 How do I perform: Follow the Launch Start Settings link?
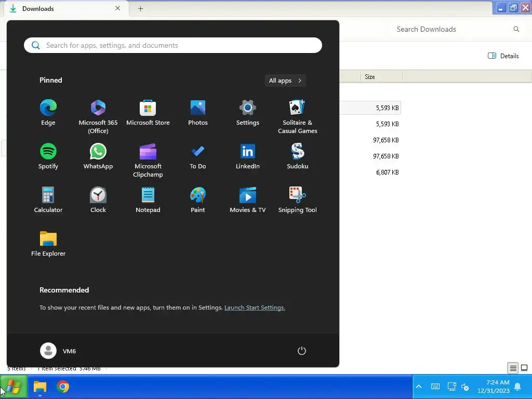255,308
